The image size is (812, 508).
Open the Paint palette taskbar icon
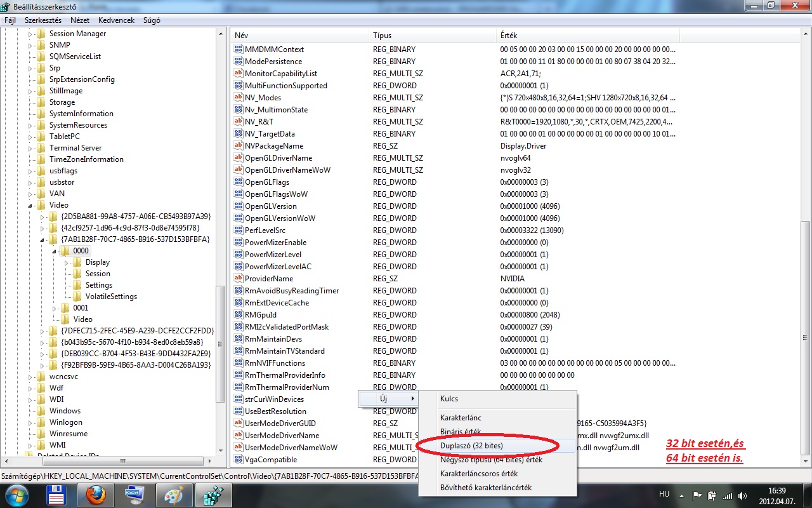[173, 495]
